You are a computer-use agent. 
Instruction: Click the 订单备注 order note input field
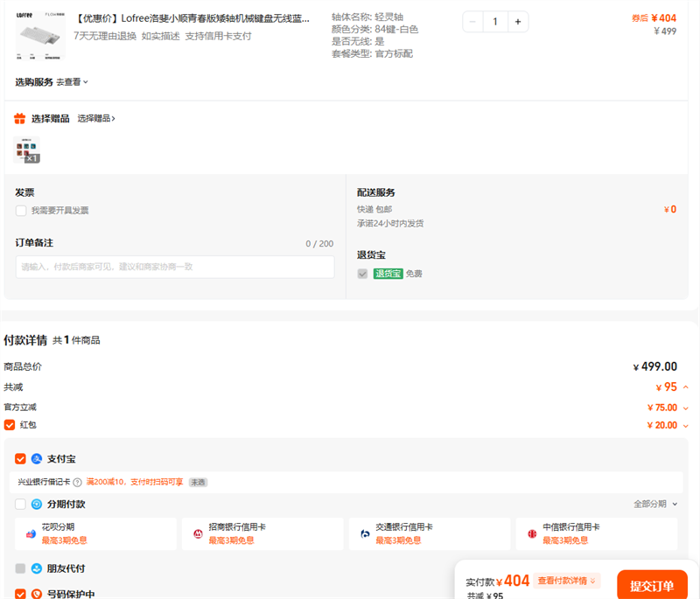(x=175, y=267)
